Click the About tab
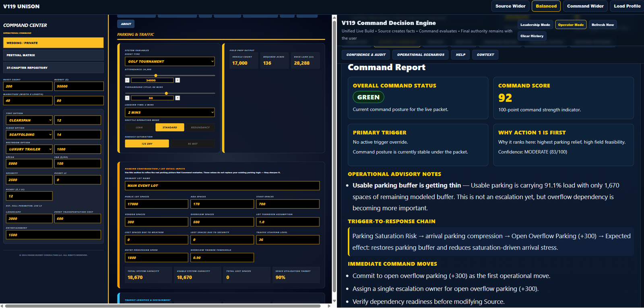This screenshot has height=308, width=644. pyautogui.click(x=126, y=24)
